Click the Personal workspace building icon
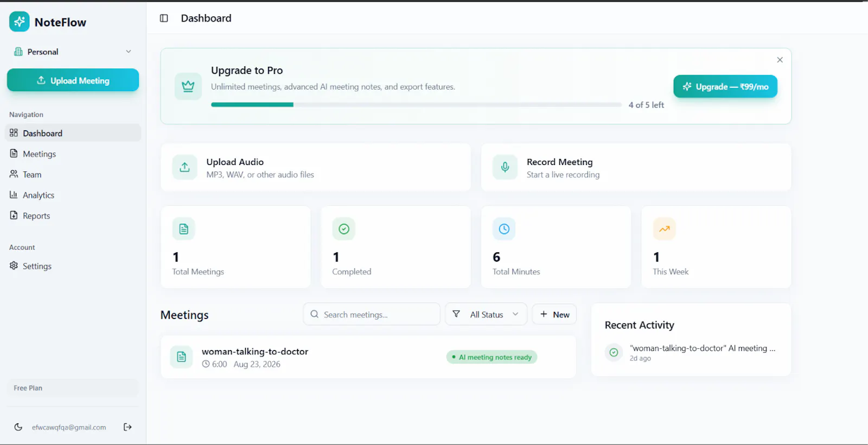868x445 pixels. (x=18, y=52)
